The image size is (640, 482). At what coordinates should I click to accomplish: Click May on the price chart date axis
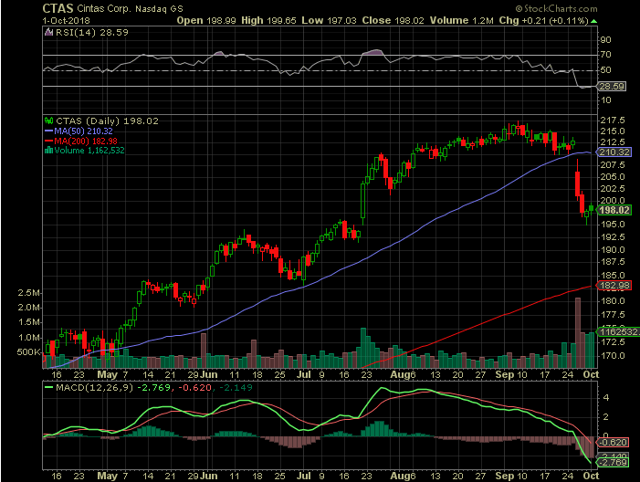[x=107, y=375]
